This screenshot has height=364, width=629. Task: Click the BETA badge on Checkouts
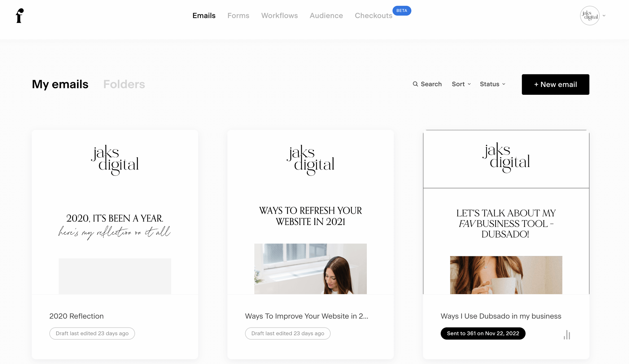pos(402,11)
